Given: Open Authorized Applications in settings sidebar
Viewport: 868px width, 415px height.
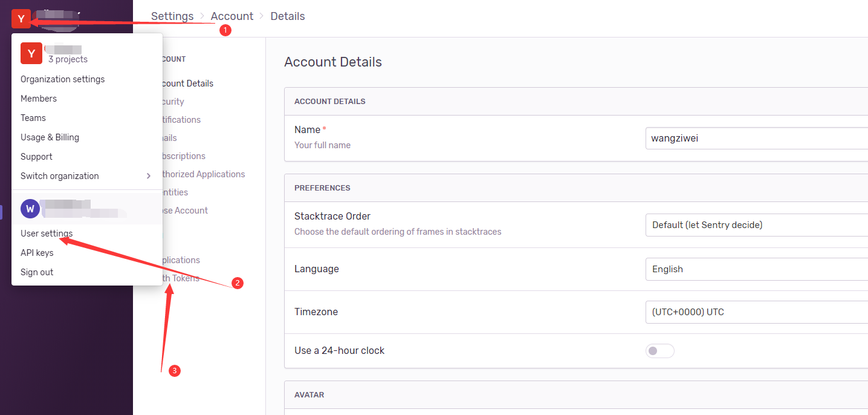Looking at the screenshot, I should tap(204, 174).
